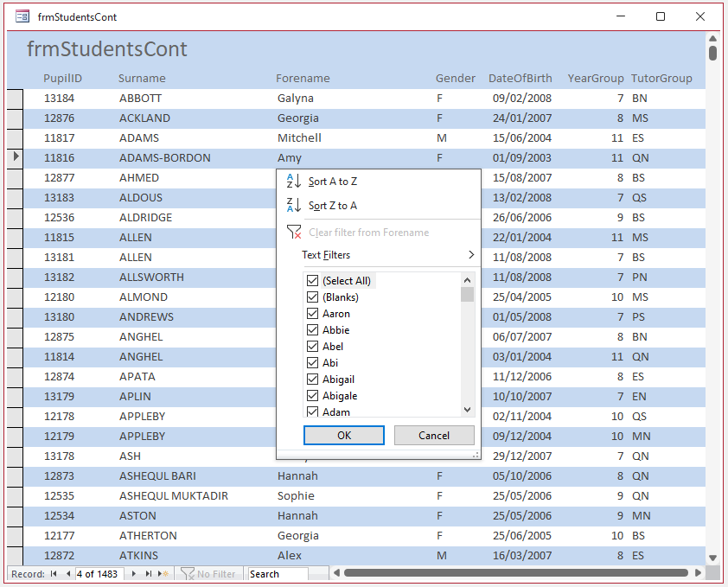
Task: Click date 24/01/2007
Action: (x=522, y=118)
